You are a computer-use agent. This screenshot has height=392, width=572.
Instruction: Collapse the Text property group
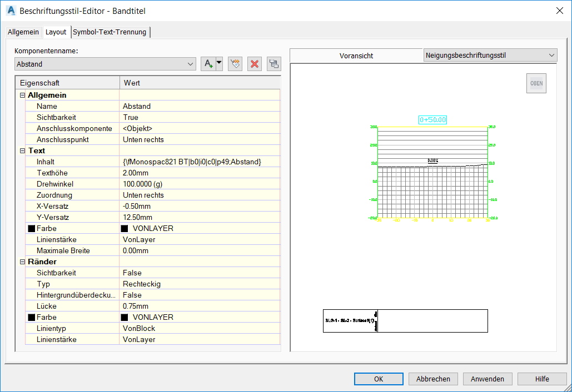coord(23,150)
